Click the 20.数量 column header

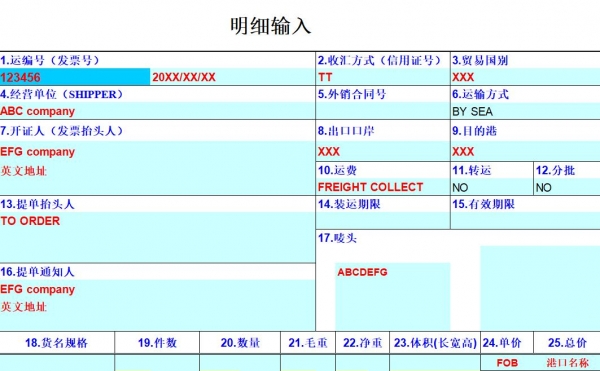(240, 343)
